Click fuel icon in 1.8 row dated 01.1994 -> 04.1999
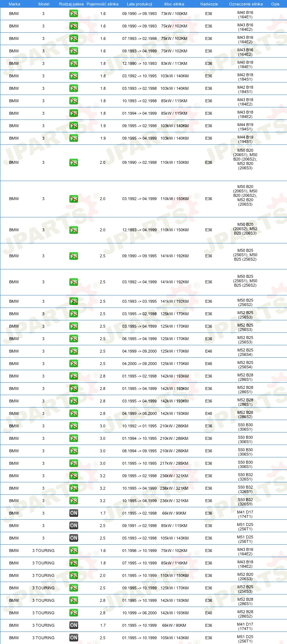The width and height of the screenshot is (287, 644). (74, 113)
